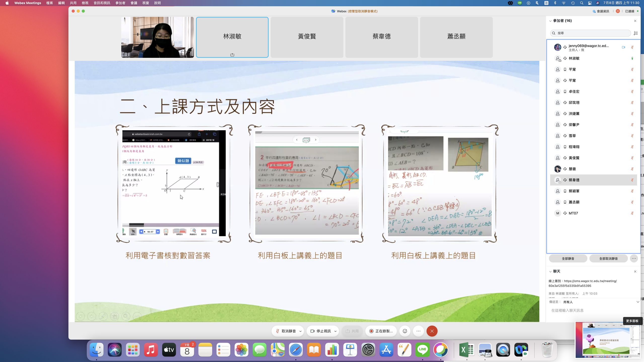644x362 pixels.
Task: Click the slide next arrow icon
Action: [x=92, y=316]
